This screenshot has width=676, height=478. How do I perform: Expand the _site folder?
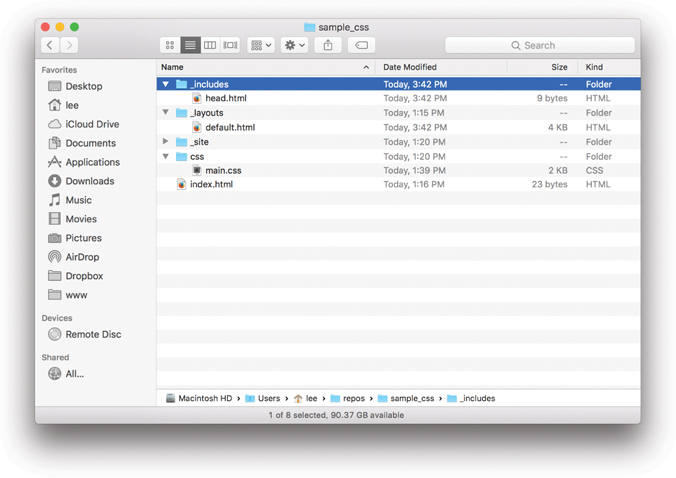[x=166, y=142]
